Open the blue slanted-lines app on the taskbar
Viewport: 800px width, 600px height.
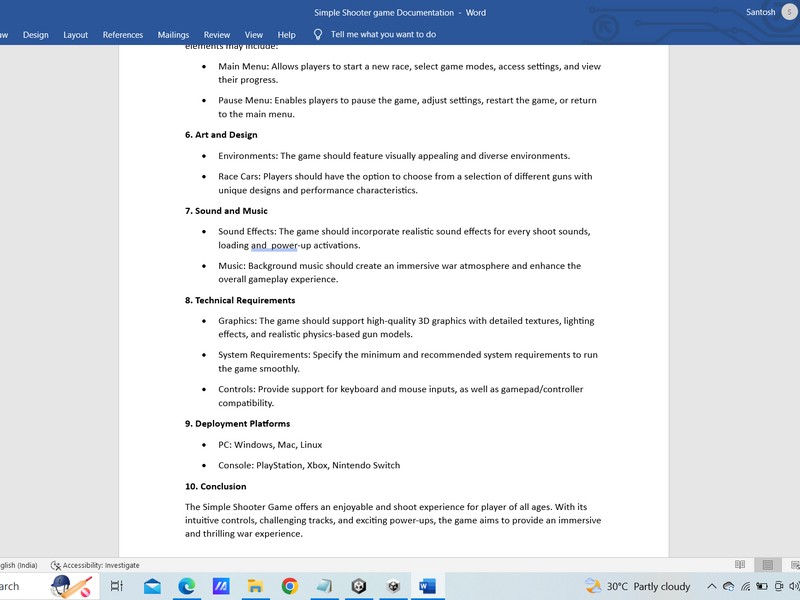pyautogui.click(x=221, y=586)
